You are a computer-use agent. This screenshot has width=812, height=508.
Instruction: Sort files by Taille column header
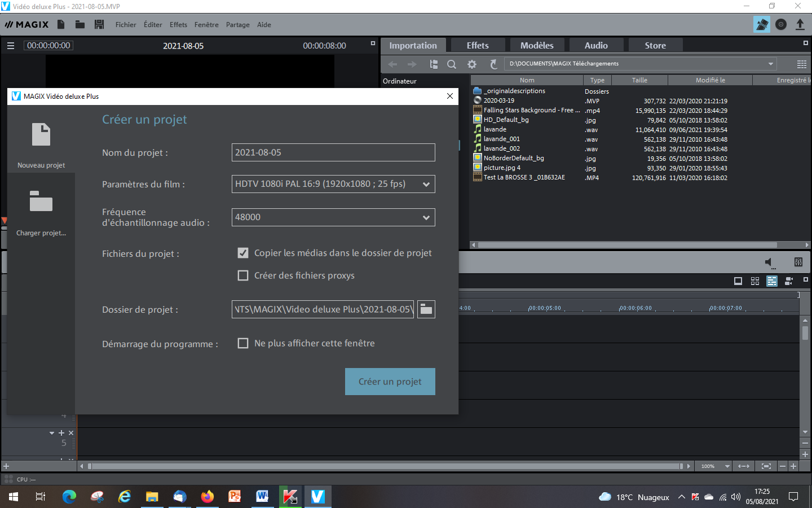[x=639, y=80]
